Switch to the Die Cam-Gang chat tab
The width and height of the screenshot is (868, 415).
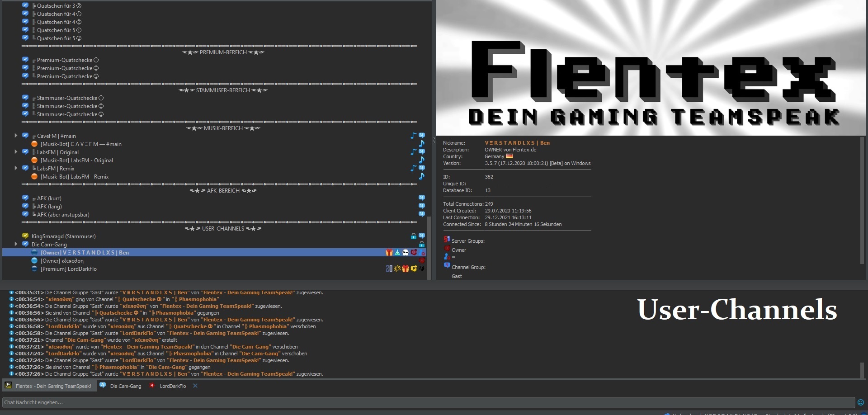click(x=125, y=386)
